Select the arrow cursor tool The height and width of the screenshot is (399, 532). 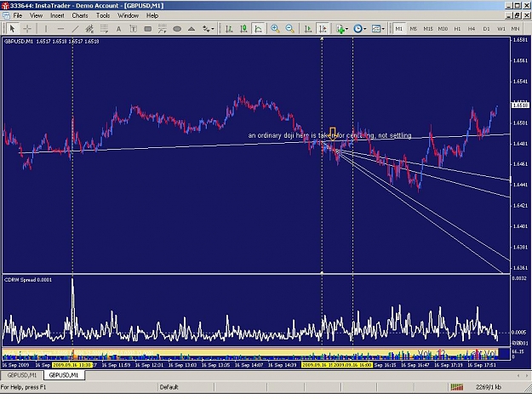pyautogui.click(x=12, y=29)
